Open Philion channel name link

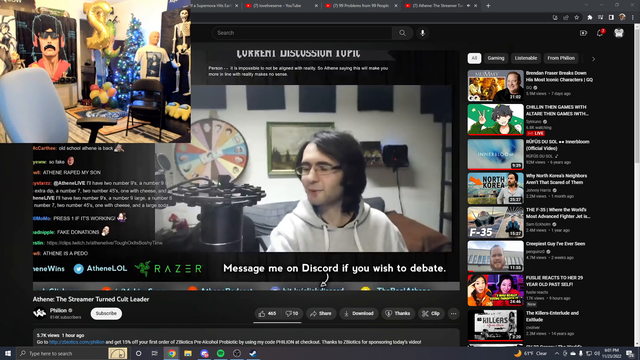[x=58, y=311]
